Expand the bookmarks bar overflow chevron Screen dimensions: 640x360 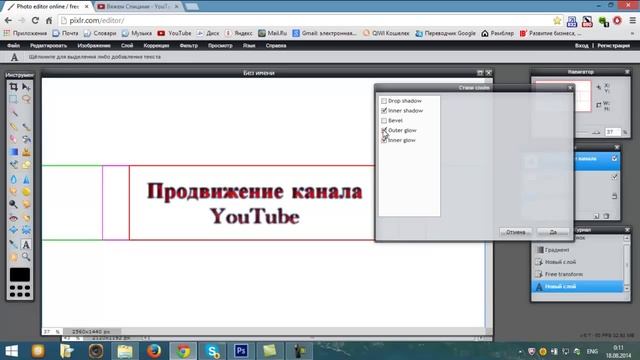[x=632, y=33]
